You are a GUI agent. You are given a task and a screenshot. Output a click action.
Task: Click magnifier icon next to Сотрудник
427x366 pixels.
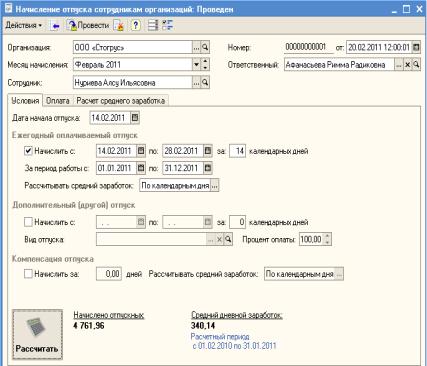[205, 82]
